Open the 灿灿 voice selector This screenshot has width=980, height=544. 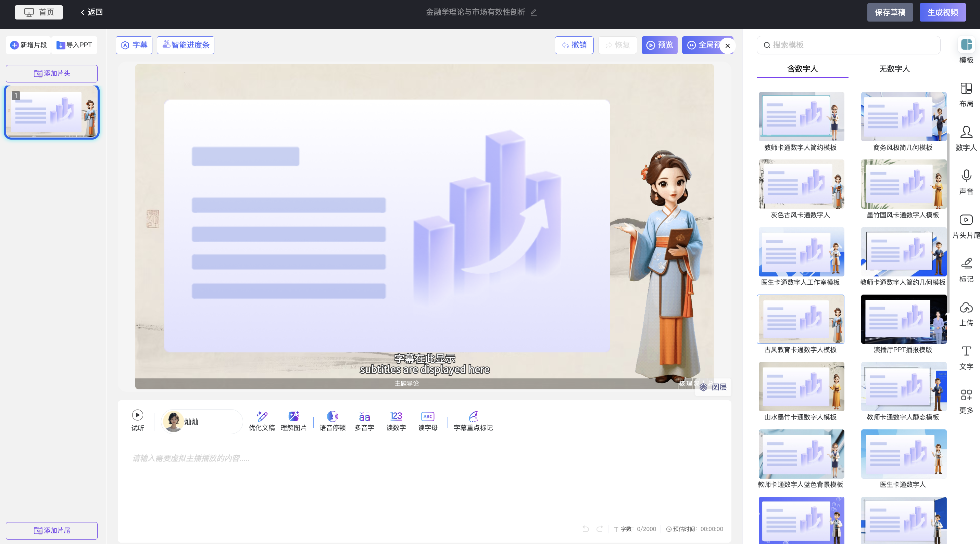coord(202,422)
